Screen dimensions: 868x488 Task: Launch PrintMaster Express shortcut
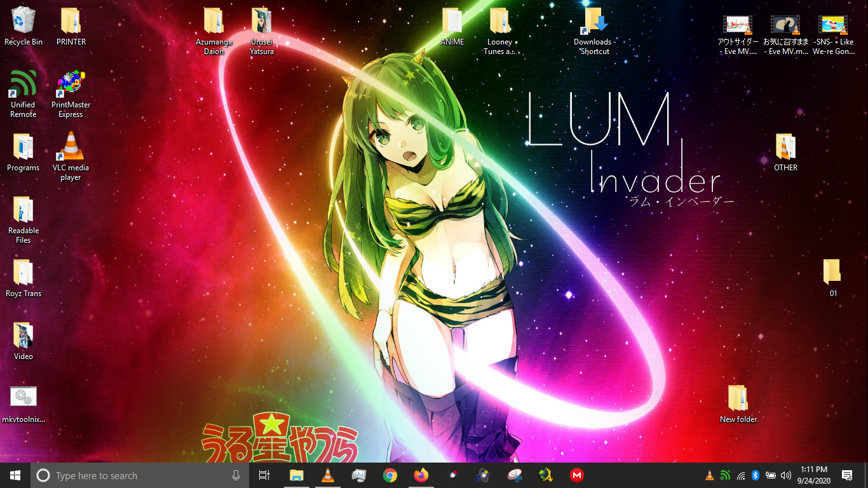click(x=71, y=94)
